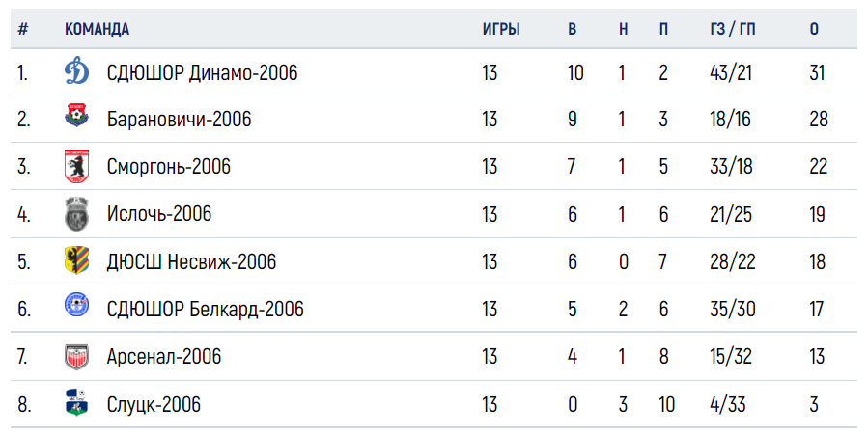The width and height of the screenshot is (868, 435).
Task: Open the Слуцк-2006 team link
Action: (x=154, y=404)
